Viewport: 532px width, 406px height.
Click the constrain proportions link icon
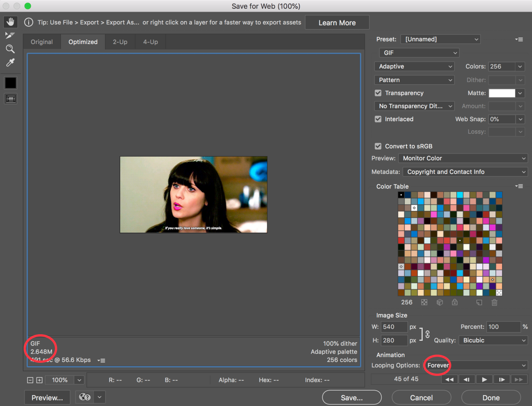coord(427,334)
